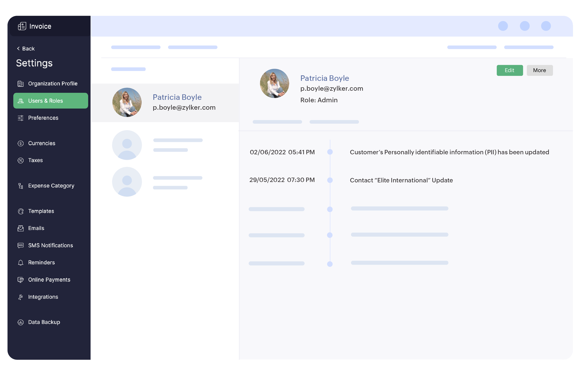The height and width of the screenshot is (371, 588).
Task: Expand the Expense Category tree item
Action: pyautogui.click(x=21, y=186)
